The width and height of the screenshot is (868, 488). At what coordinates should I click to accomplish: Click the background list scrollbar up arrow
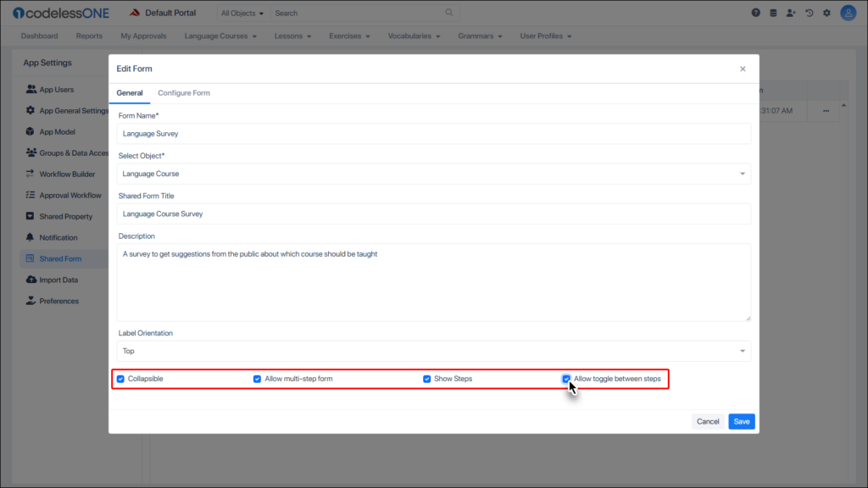pyautogui.click(x=843, y=106)
